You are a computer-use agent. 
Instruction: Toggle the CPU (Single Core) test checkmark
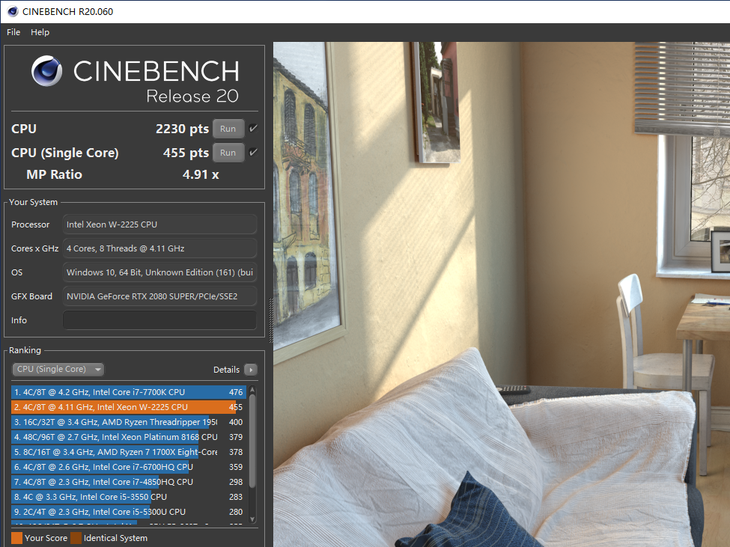(x=253, y=152)
